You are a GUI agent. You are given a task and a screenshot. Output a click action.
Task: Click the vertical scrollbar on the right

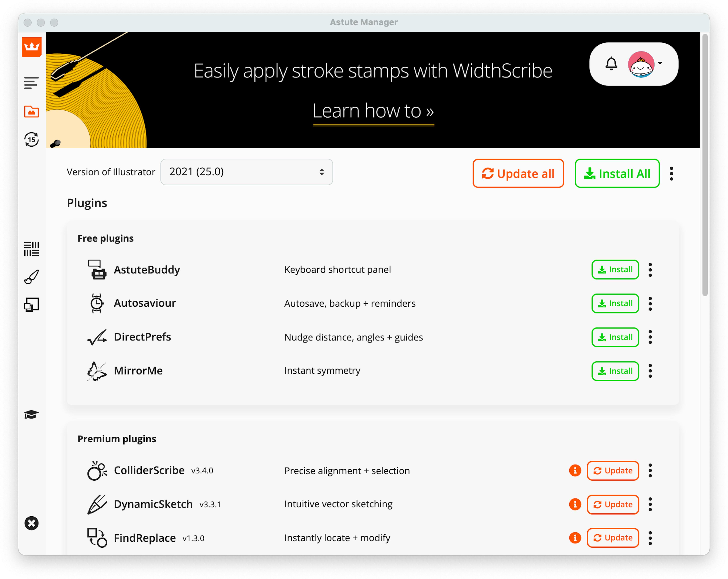point(705,165)
